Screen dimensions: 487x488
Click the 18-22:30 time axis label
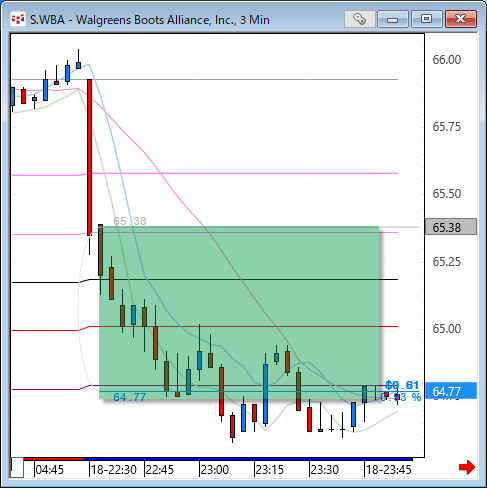click(114, 470)
